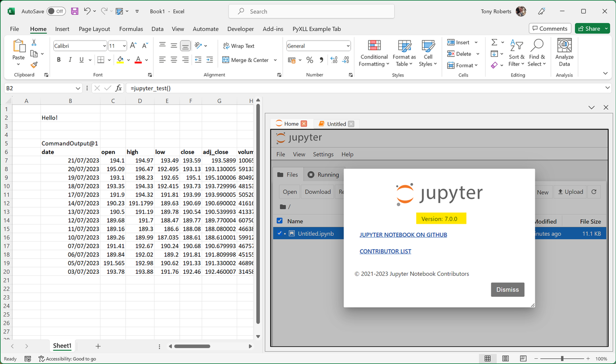616x364 pixels.
Task: Click the Search box in title bar
Action: pos(311,11)
